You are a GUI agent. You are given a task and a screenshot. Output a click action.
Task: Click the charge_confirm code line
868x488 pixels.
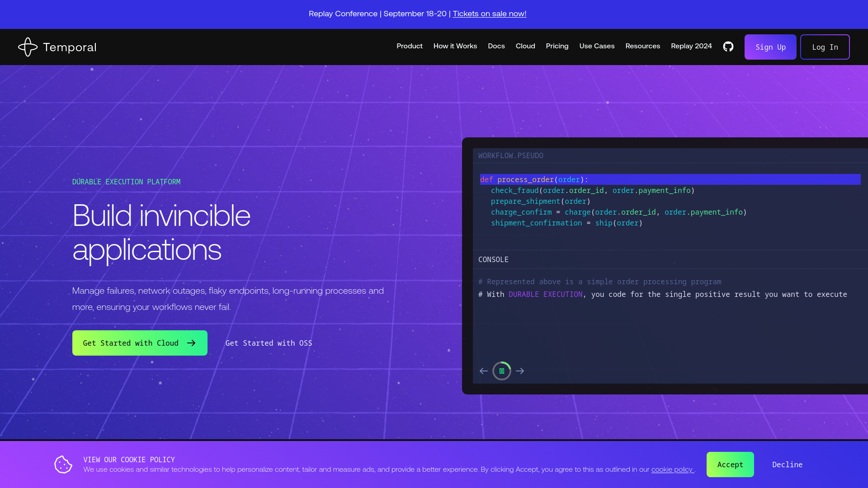(x=618, y=212)
